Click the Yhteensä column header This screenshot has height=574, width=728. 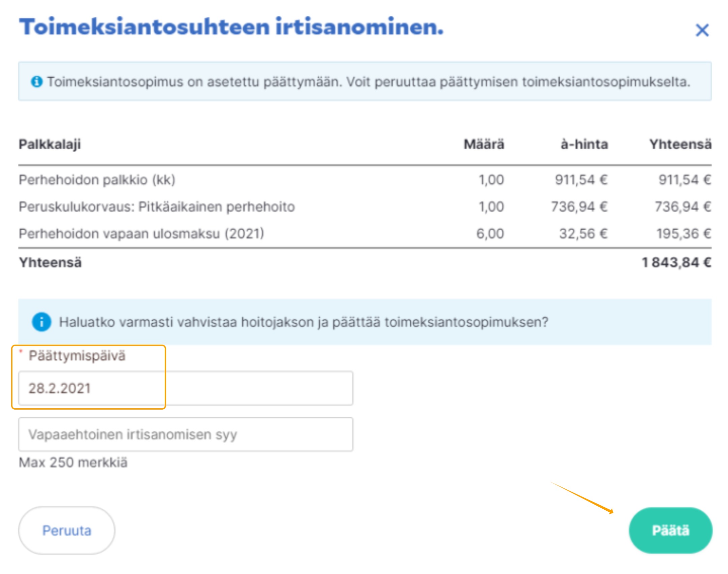point(680,144)
